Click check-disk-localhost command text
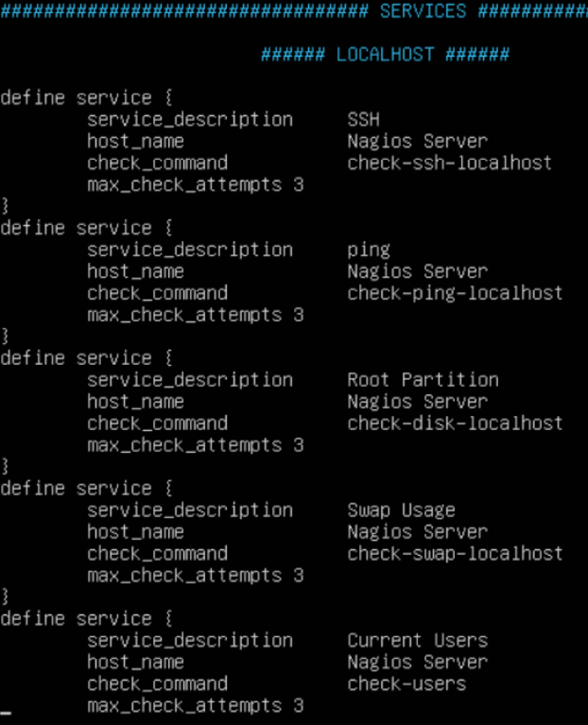This screenshot has width=588, height=725. (x=455, y=423)
